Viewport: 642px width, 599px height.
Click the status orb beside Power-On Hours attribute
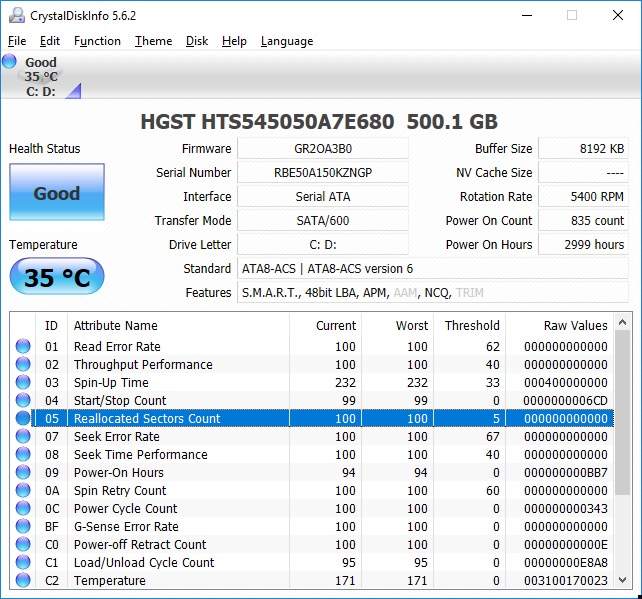coord(22,473)
